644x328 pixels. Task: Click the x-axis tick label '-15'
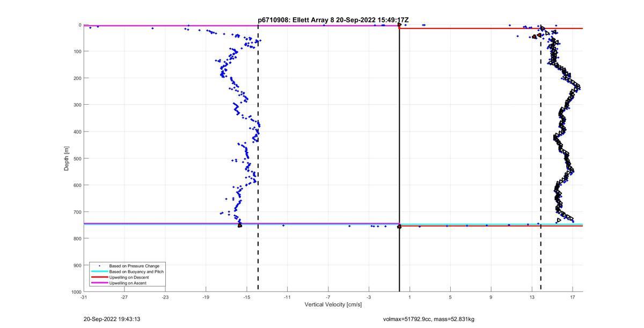coord(246,297)
